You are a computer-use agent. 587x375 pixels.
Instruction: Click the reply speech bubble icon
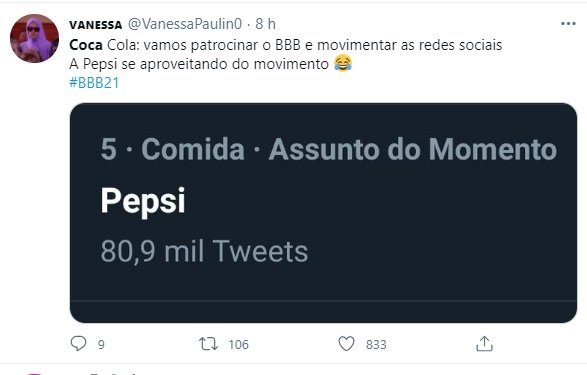(78, 343)
